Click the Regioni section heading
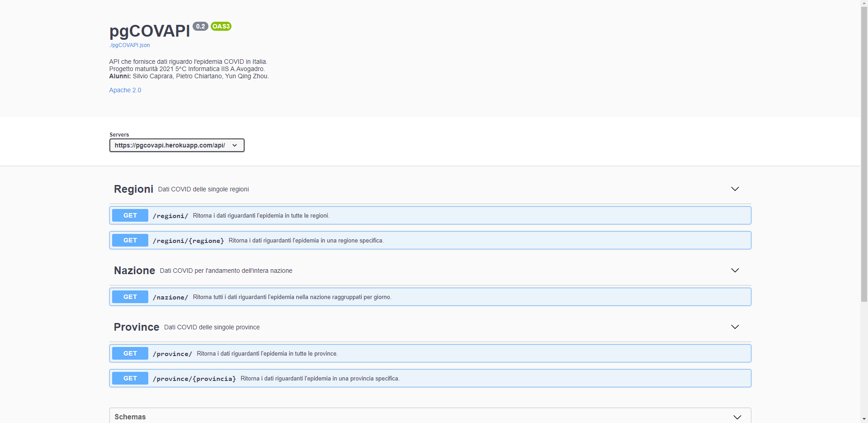 133,189
